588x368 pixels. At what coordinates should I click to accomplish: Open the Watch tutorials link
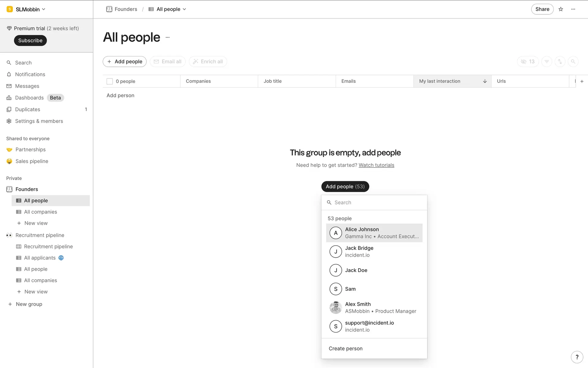[376, 165]
